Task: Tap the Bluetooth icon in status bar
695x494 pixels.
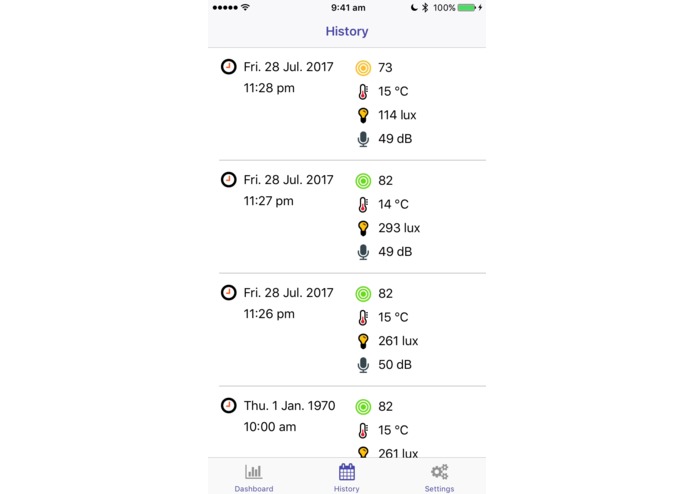Action: (x=425, y=8)
